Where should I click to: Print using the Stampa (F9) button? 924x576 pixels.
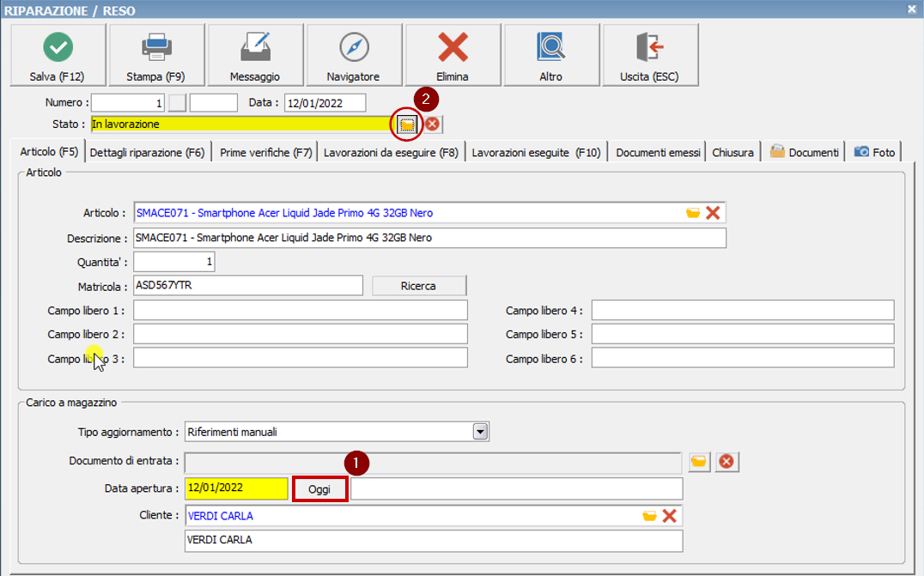tap(156, 56)
